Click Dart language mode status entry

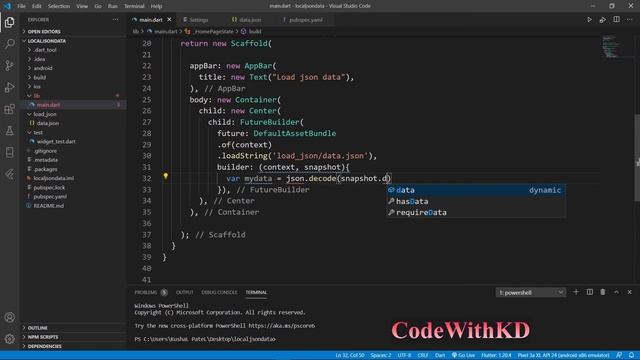[x=440, y=355]
